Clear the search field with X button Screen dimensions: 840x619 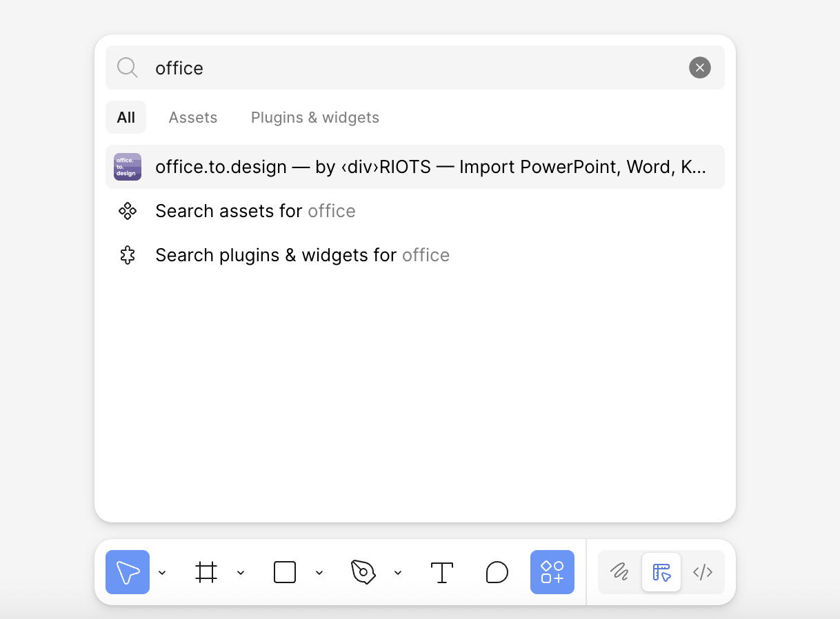click(x=700, y=68)
